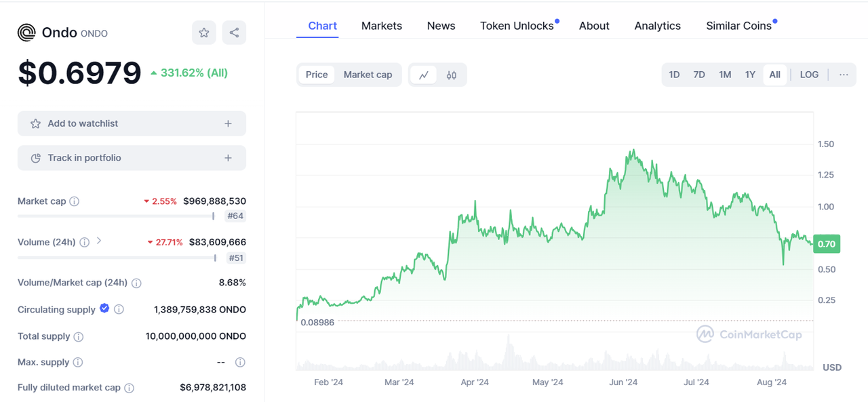The image size is (868, 402).
Task: Click info icon beside Fully diluted market cap
Action: coord(129,388)
